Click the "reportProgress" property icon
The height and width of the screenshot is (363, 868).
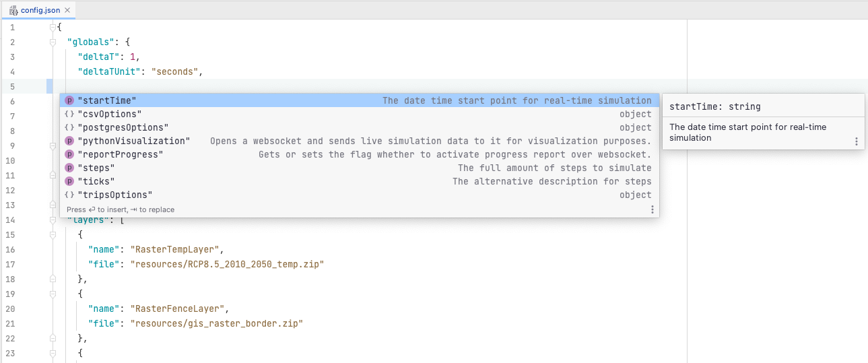[69, 154]
